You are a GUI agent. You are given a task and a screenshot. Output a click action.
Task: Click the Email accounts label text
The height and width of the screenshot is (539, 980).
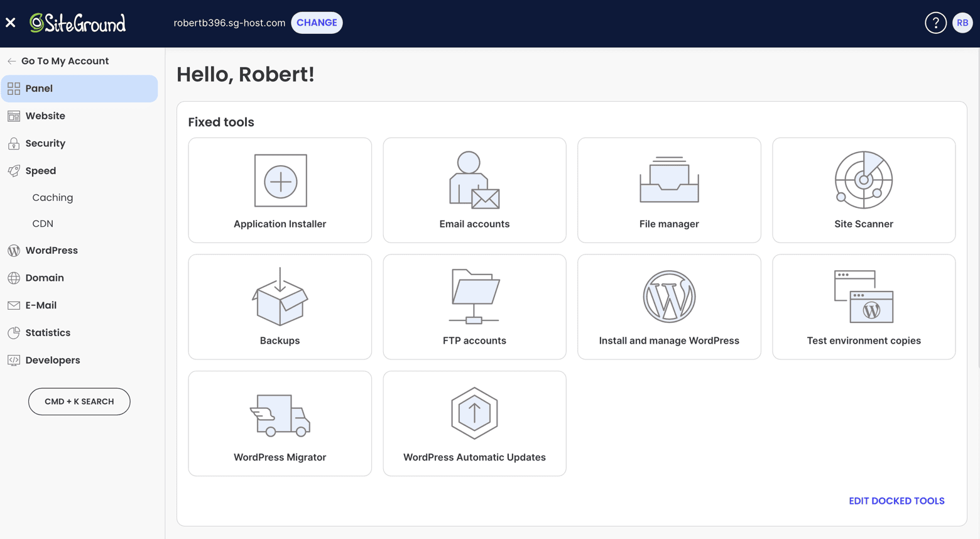474,224
